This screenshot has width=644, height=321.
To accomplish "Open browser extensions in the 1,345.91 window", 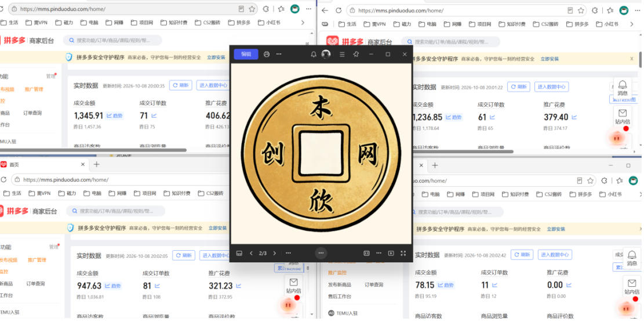I will click(265, 9).
